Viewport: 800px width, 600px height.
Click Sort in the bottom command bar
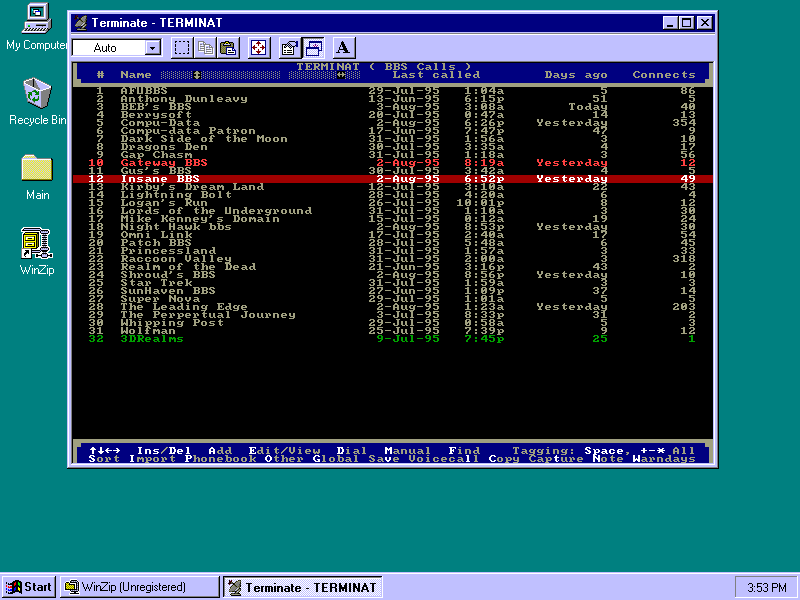104,459
